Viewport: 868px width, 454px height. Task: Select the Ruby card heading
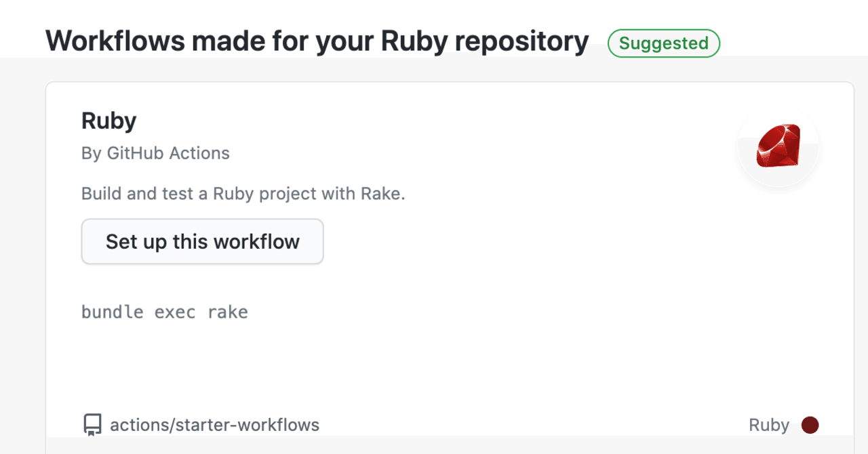click(x=108, y=120)
